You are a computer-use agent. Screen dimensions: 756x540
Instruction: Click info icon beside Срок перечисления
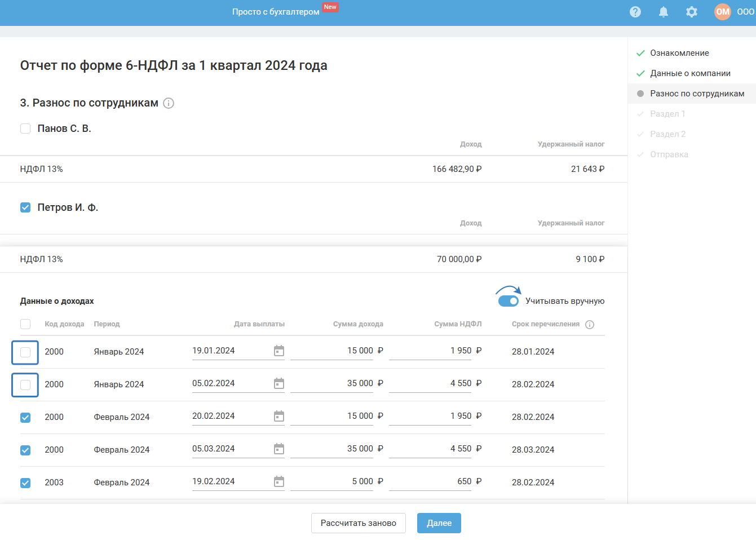coord(590,325)
